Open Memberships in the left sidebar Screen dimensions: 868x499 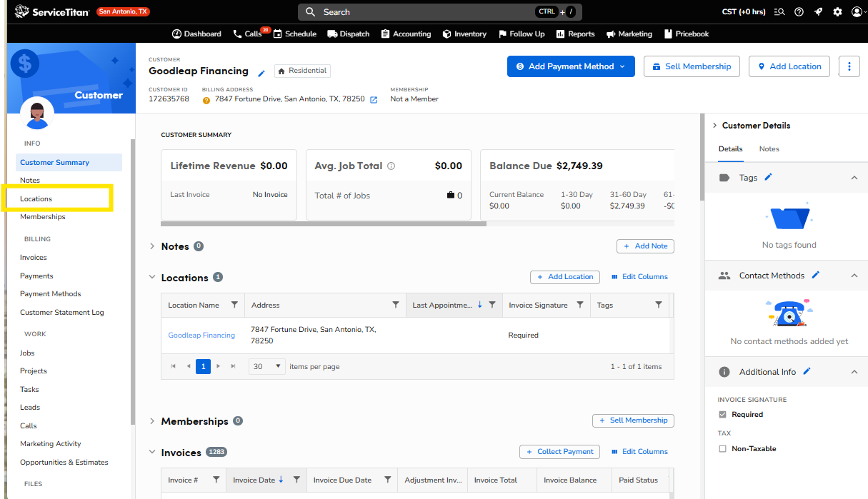click(x=43, y=217)
